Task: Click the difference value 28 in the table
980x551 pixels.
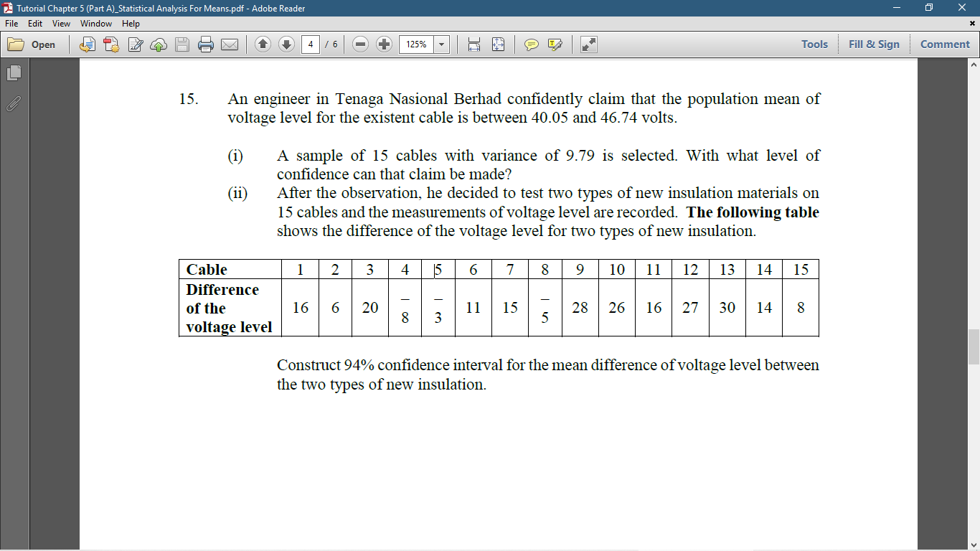Action: (x=580, y=308)
